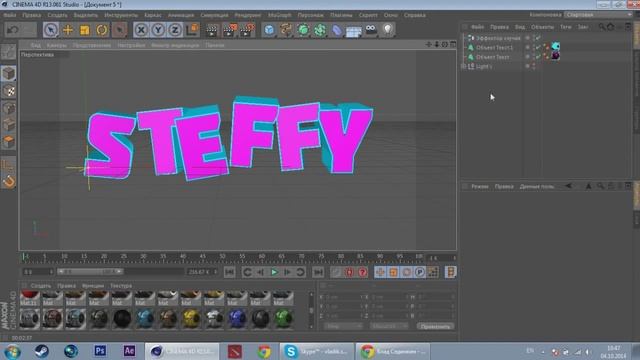Go to the start of the animation
This screenshot has width=640, height=360.
pos(230,272)
